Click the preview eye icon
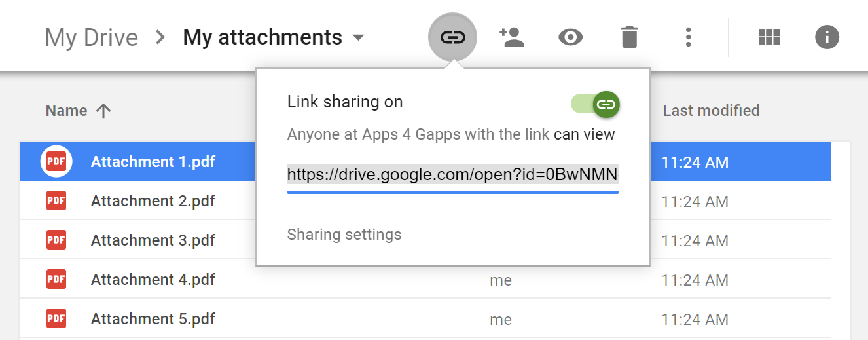 coord(571,37)
